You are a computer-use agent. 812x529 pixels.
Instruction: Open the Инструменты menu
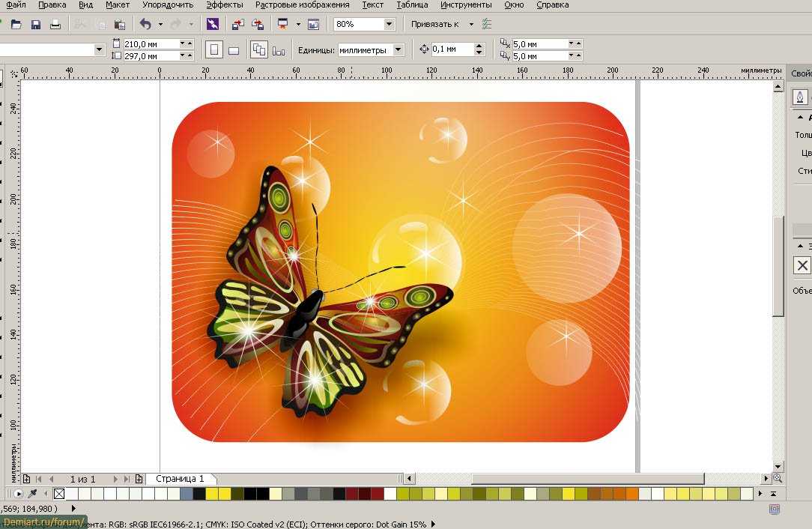[466, 4]
